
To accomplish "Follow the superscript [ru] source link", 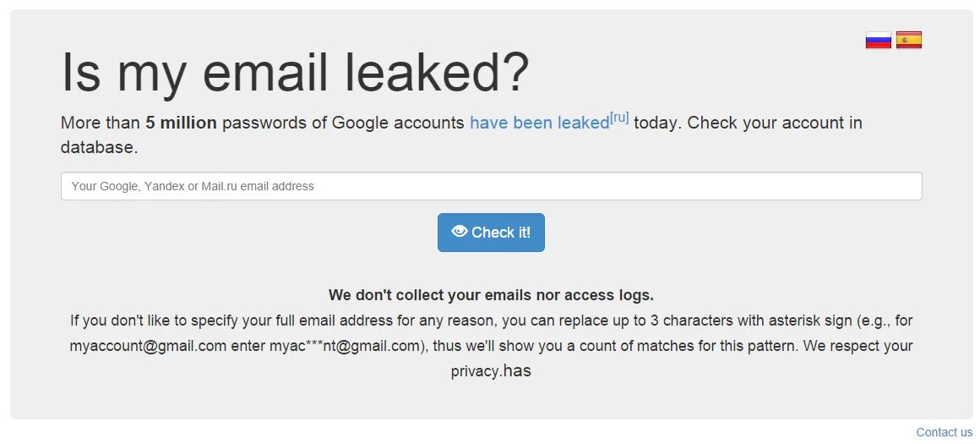I will coord(619,118).
